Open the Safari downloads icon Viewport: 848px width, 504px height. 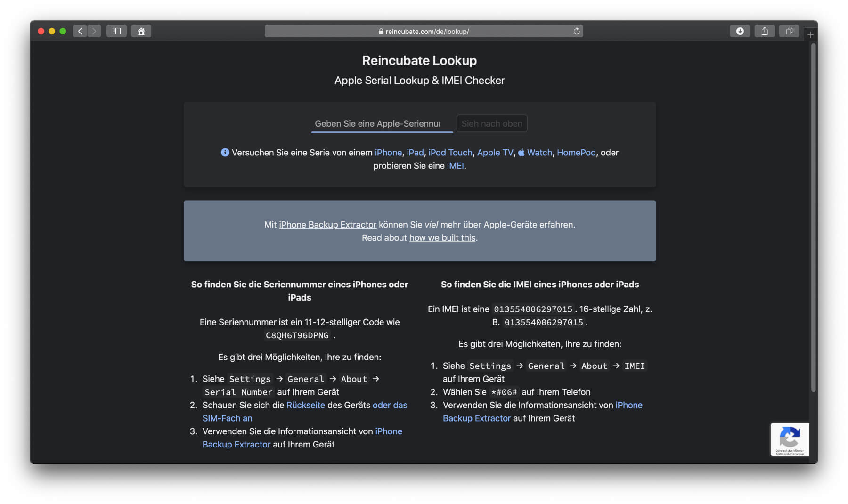[740, 31]
